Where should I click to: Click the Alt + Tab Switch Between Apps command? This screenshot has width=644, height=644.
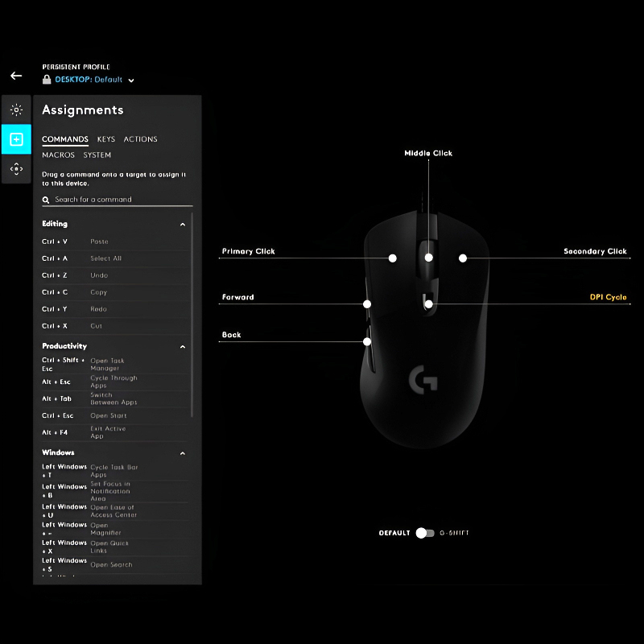click(x=113, y=398)
